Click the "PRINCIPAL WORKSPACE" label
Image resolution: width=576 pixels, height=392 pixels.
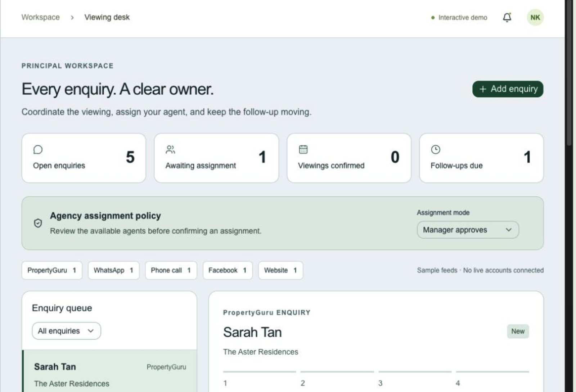(67, 66)
